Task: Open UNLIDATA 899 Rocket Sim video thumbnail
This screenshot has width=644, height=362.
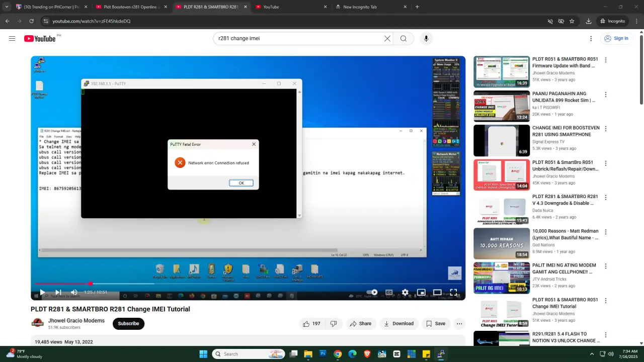Action: click(502, 106)
